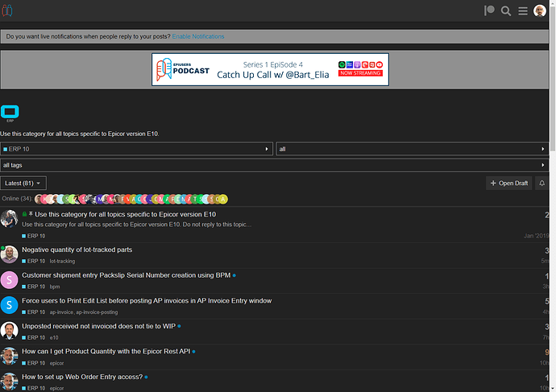Screen dimensions: 556x392
Task: Click the ERP category logo
Action: (x=10, y=112)
